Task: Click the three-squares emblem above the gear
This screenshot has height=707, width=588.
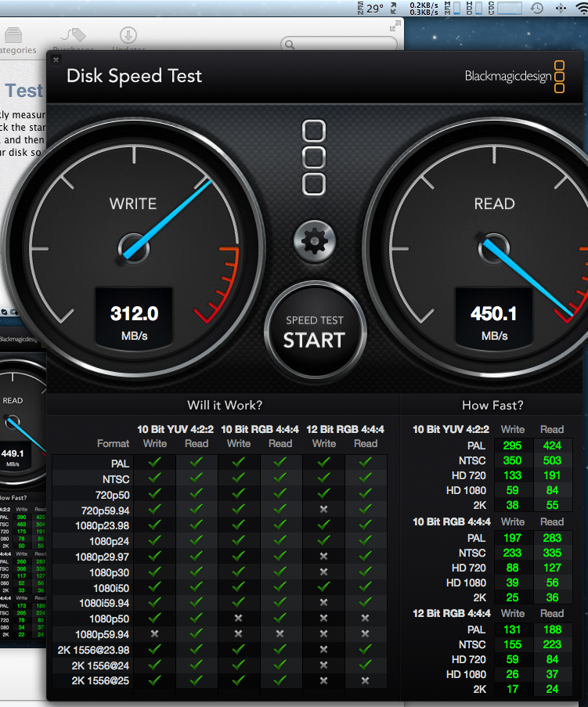Action: 314,158
